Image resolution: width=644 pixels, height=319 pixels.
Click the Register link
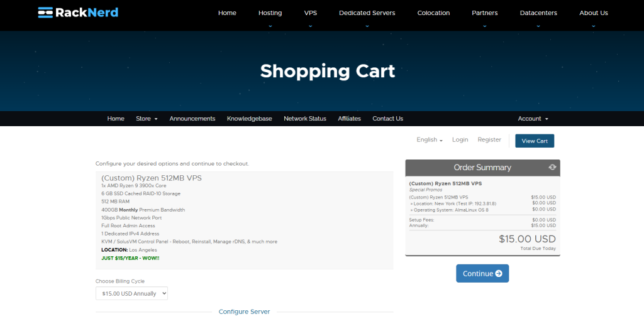tap(489, 140)
